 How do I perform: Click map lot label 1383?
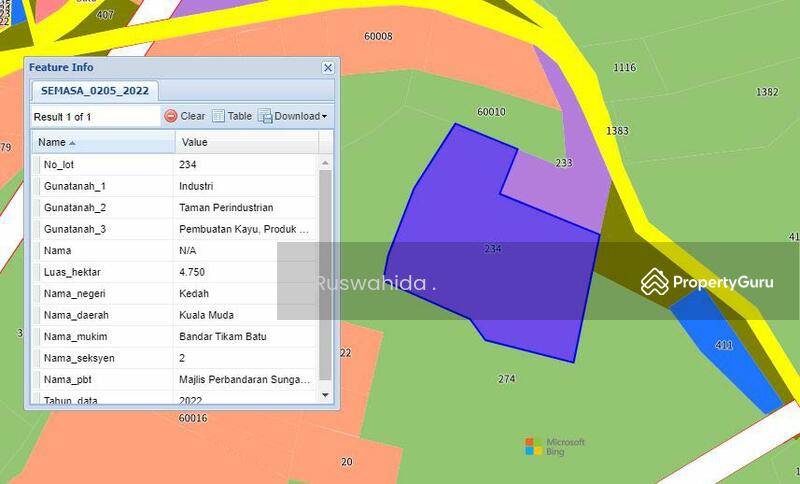point(617,131)
